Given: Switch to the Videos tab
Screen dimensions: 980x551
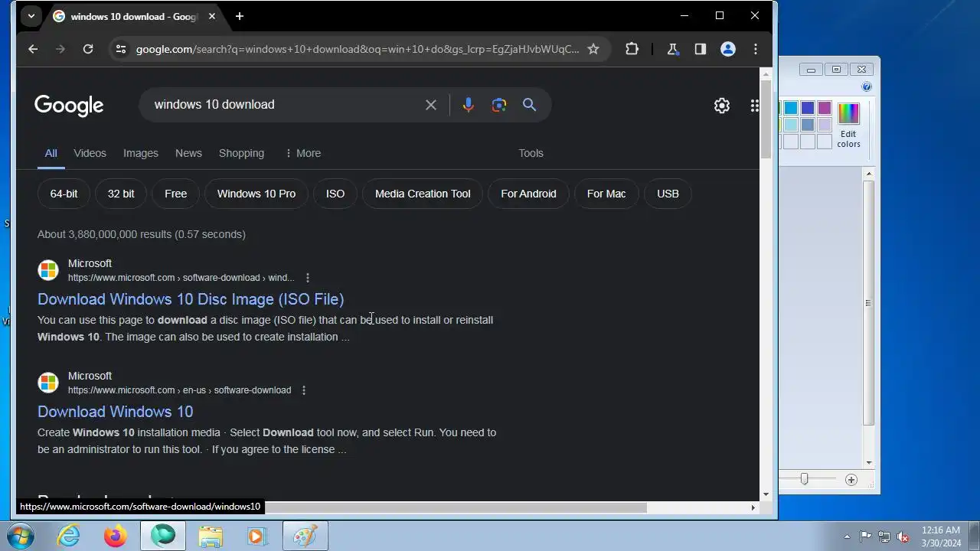Looking at the screenshot, I should [x=90, y=153].
